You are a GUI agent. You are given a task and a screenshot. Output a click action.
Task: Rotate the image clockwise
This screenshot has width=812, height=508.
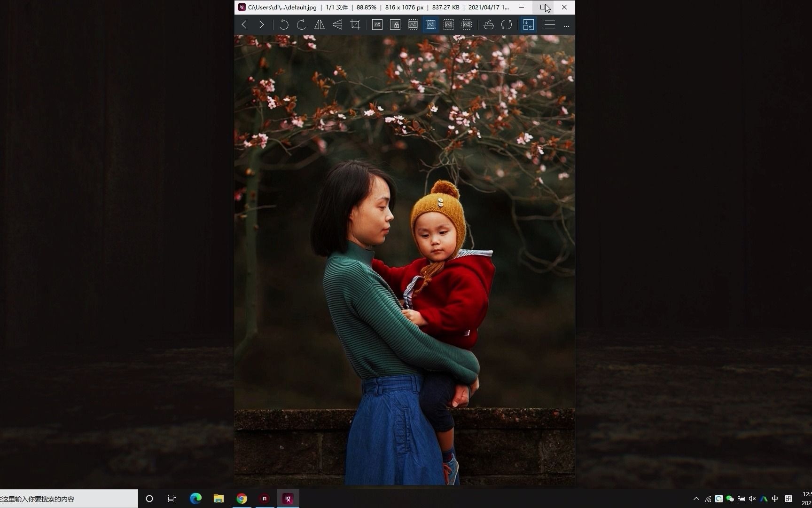[302, 24]
